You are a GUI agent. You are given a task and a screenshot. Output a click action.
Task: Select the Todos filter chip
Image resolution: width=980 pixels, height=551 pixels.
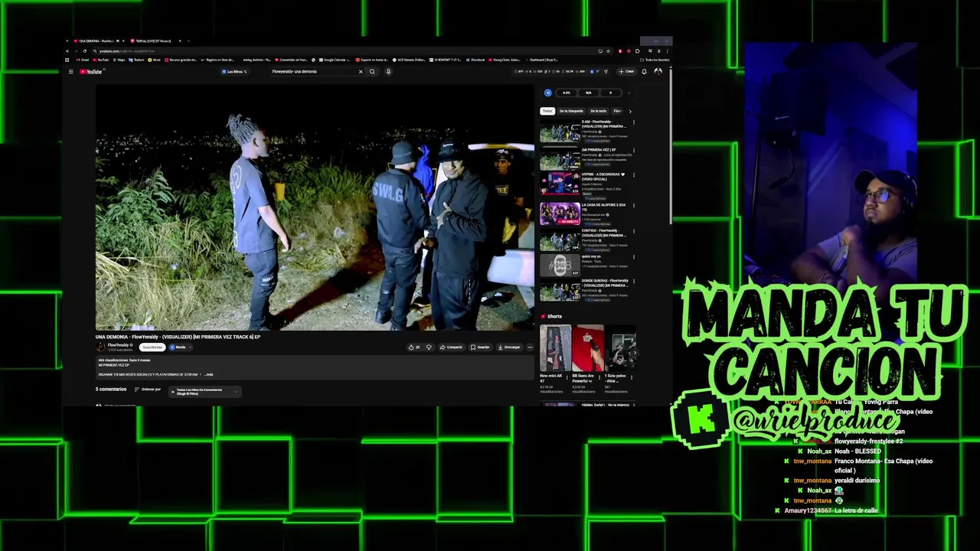point(547,111)
